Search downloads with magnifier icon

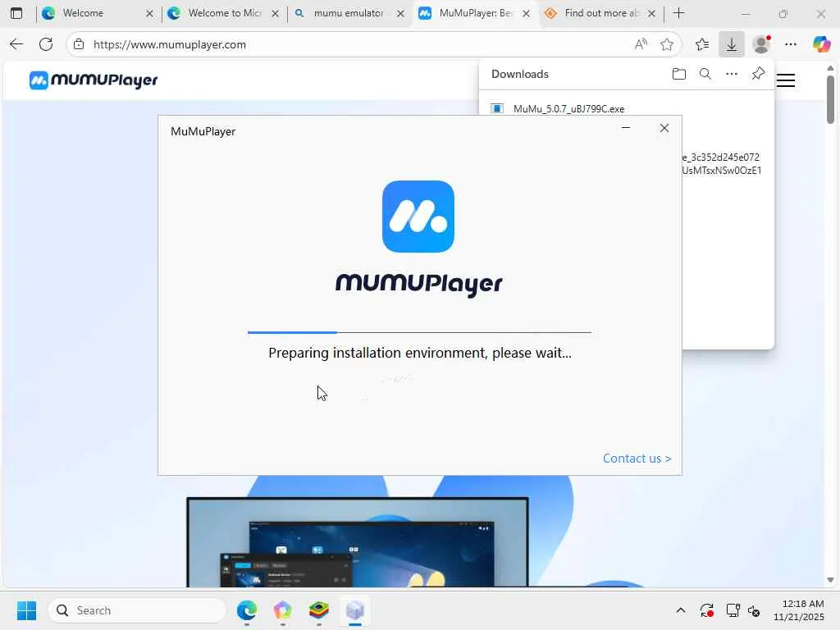[705, 74]
